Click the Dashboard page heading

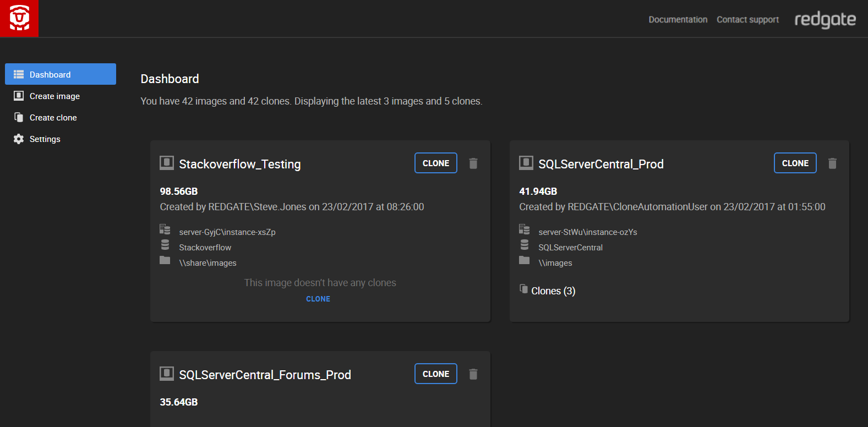pos(170,79)
